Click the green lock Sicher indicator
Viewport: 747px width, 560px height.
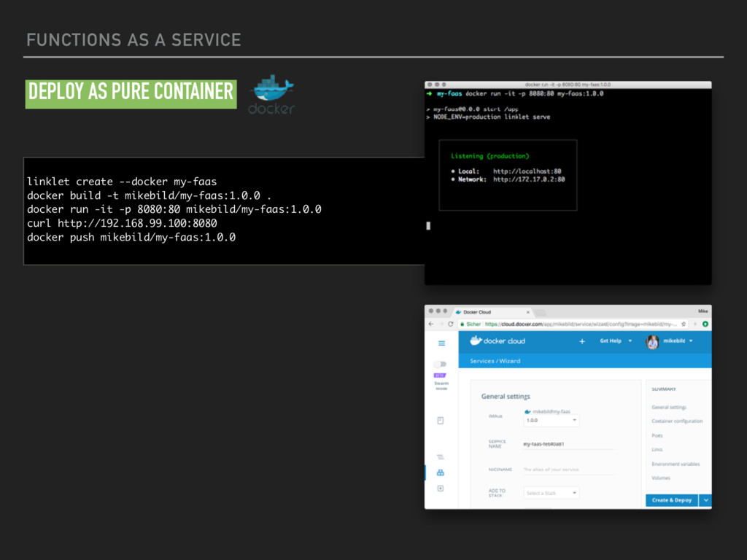coord(471,324)
